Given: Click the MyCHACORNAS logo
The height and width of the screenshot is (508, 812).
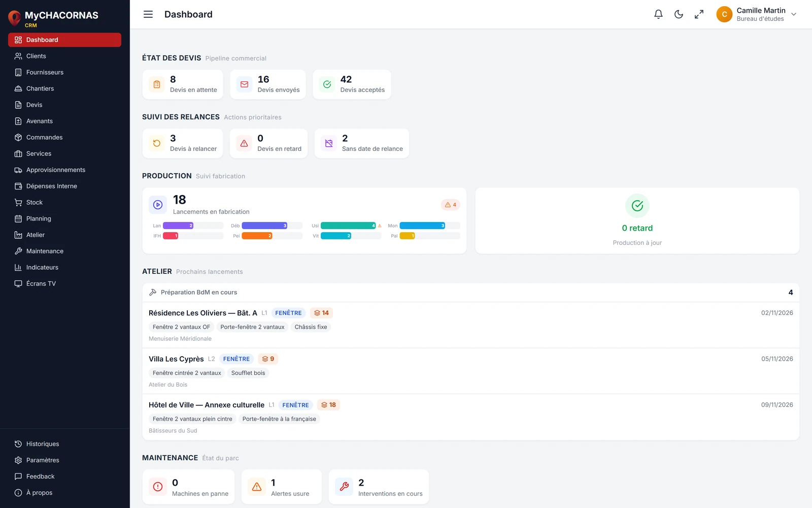Looking at the screenshot, I should click(x=53, y=18).
